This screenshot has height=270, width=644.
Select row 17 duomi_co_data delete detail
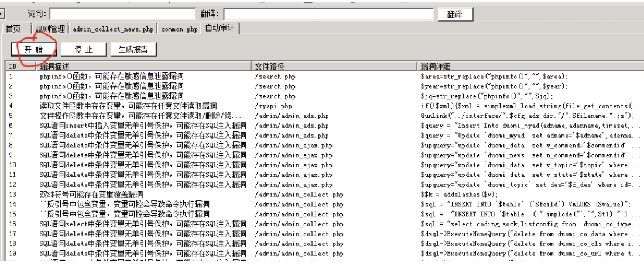tap(530, 234)
